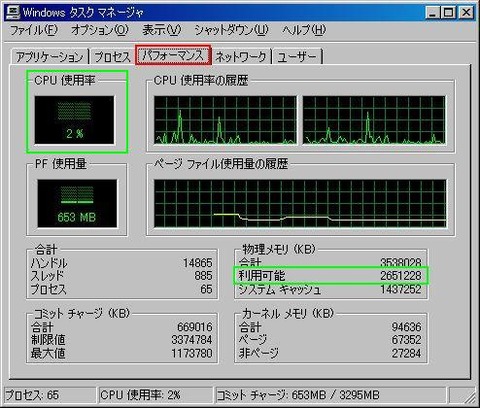This screenshot has height=408, width=480.
Task: Maximize the Task Manager window
Action: coord(449,13)
